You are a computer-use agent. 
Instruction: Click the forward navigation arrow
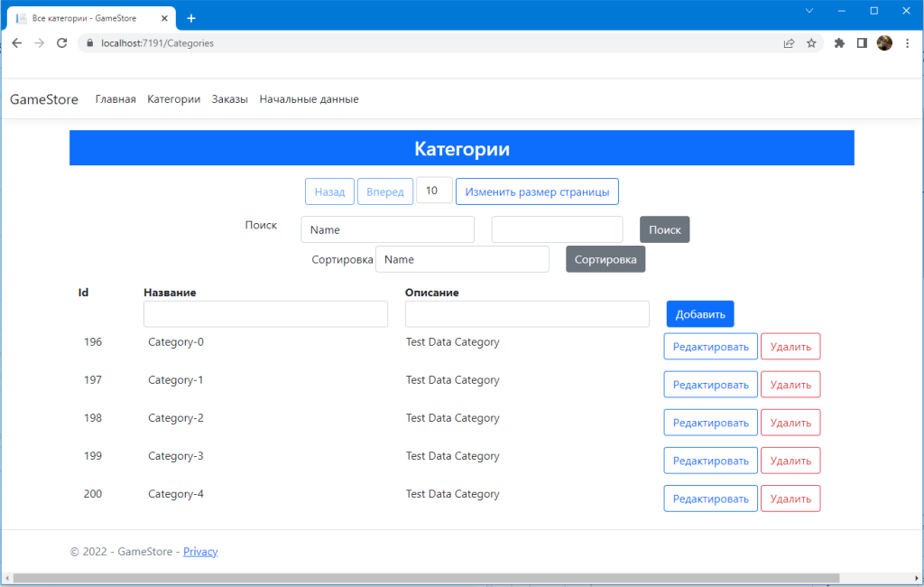coord(39,42)
